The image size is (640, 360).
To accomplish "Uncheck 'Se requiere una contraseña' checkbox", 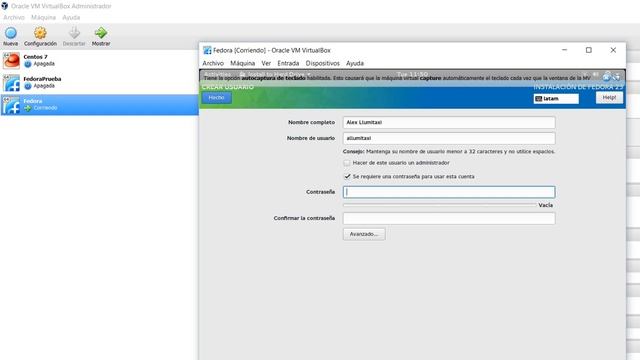I will [347, 177].
